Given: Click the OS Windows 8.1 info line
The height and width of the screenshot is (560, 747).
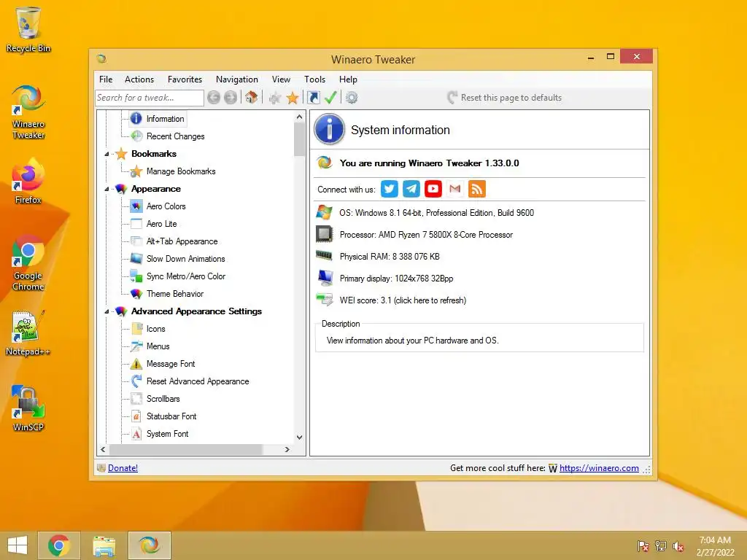Looking at the screenshot, I should (436, 213).
